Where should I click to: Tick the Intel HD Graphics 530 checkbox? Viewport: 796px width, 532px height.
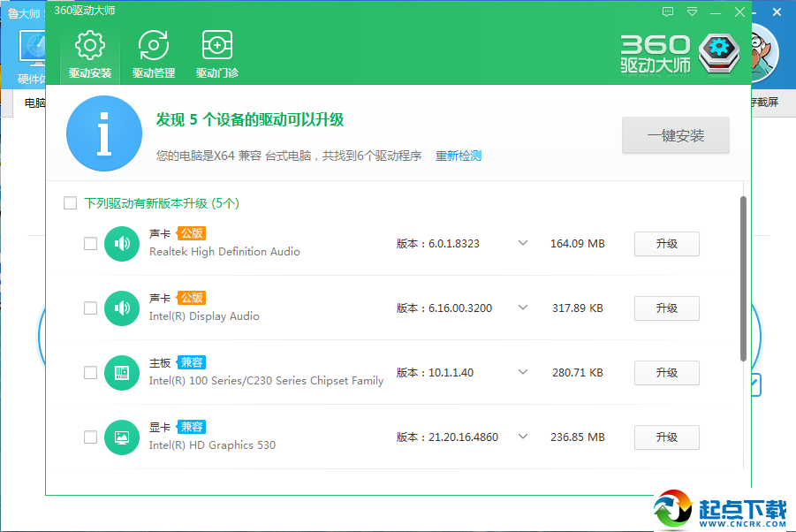90,437
